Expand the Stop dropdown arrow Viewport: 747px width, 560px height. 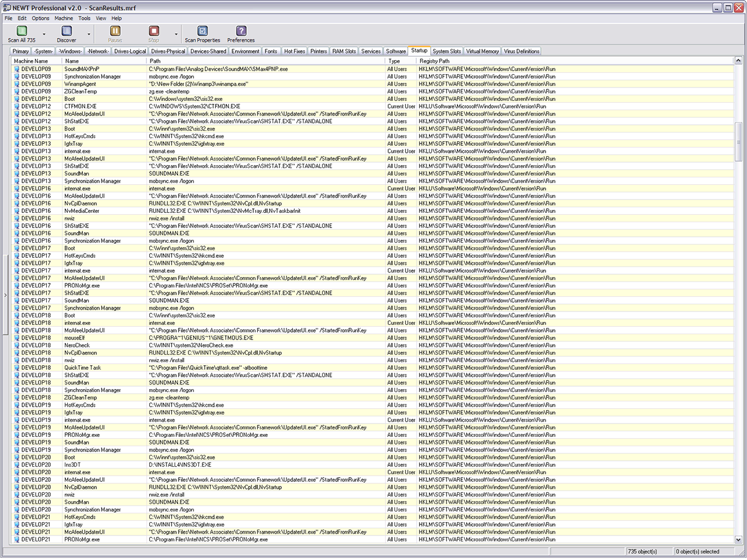coord(176,34)
